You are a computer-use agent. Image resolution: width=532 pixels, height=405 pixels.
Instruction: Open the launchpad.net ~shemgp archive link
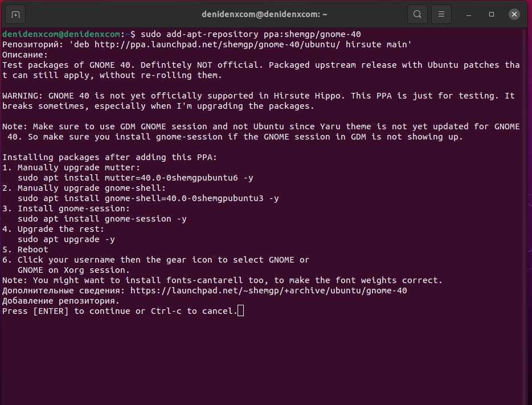tap(268, 291)
